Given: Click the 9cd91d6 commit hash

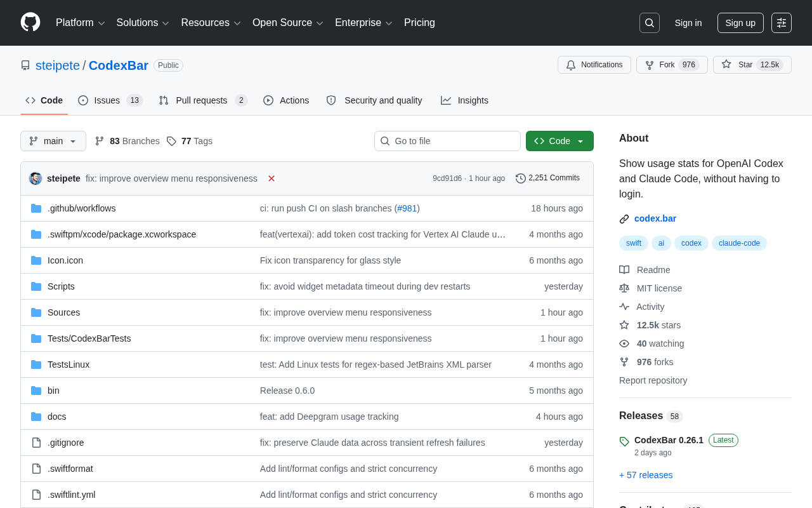Looking at the screenshot, I should click(447, 178).
